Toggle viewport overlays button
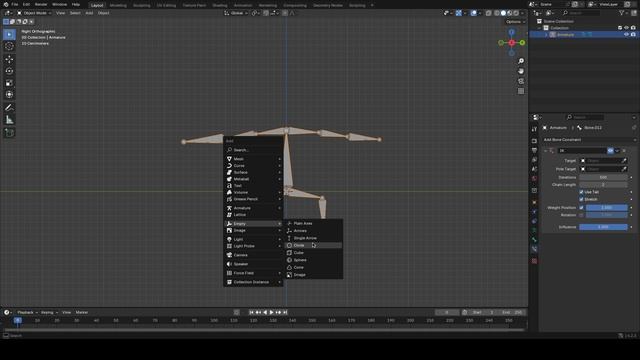Screen dimensions: 640x360 473,13
